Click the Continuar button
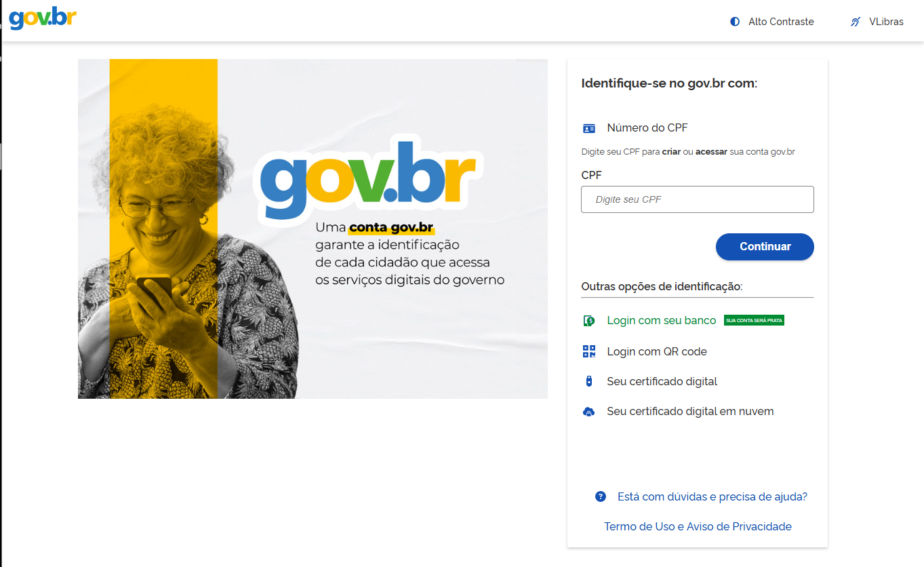924x567 pixels. 765,247
